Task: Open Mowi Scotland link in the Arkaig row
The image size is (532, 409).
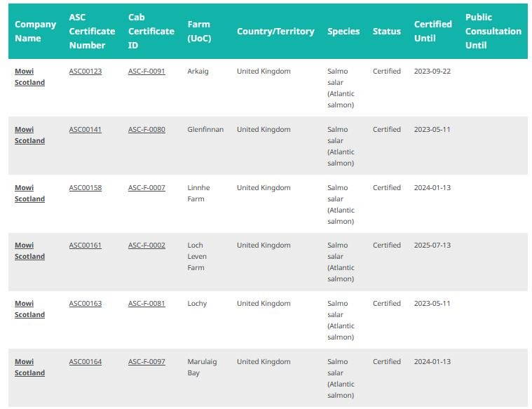Action: 29,76
